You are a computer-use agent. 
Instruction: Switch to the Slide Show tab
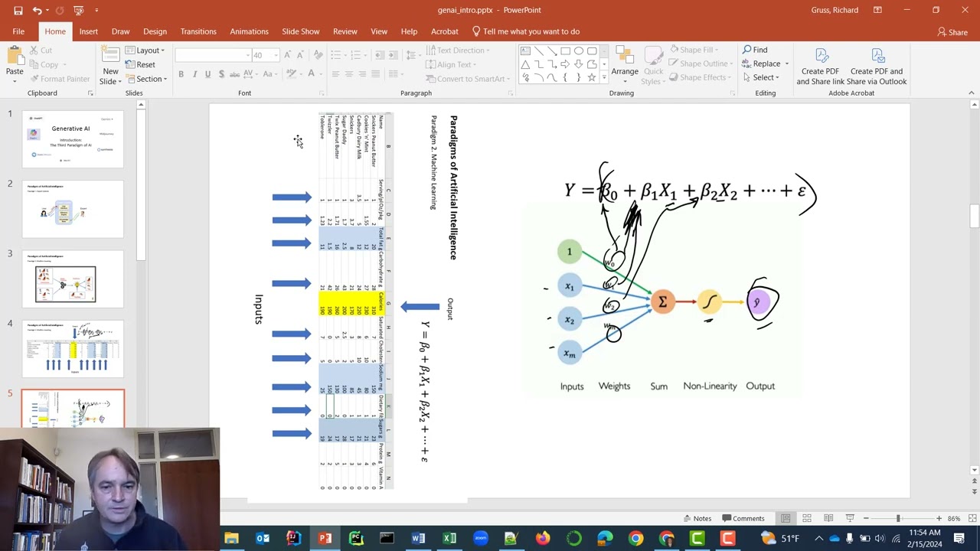click(x=300, y=31)
